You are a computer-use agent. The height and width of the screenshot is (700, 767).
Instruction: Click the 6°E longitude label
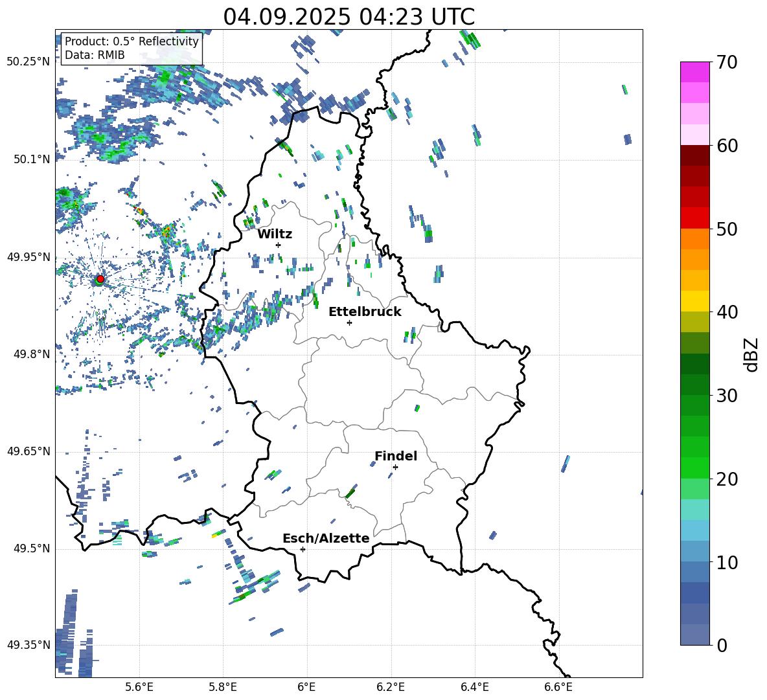coord(306,688)
